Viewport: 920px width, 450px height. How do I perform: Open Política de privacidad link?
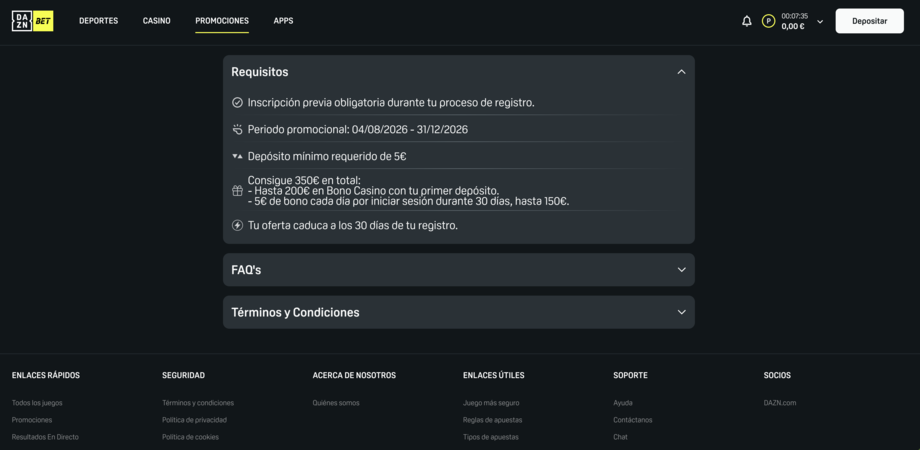194,420
